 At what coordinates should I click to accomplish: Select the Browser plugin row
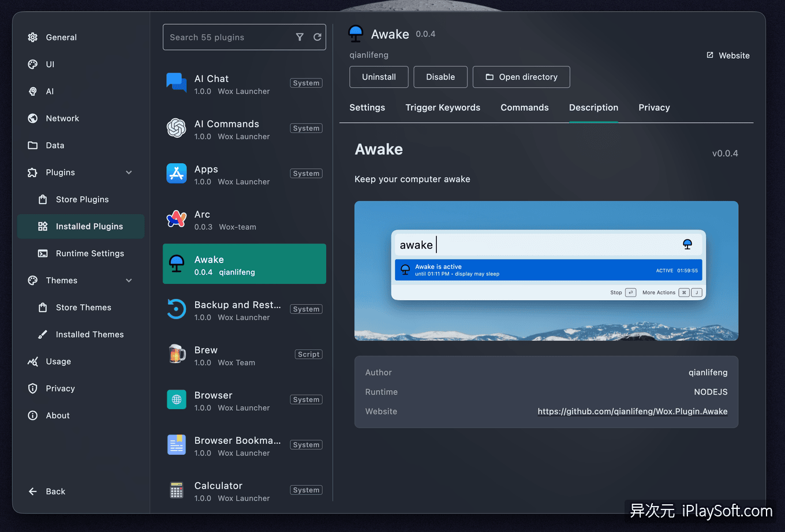244,399
